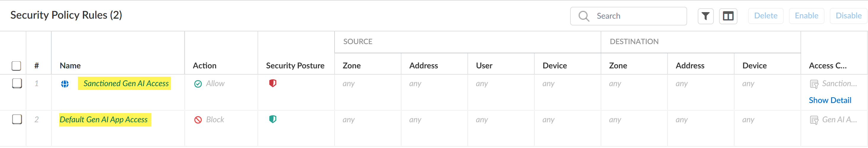Select the checkbox for rule 2
This screenshot has height=148, width=868.
(17, 119)
